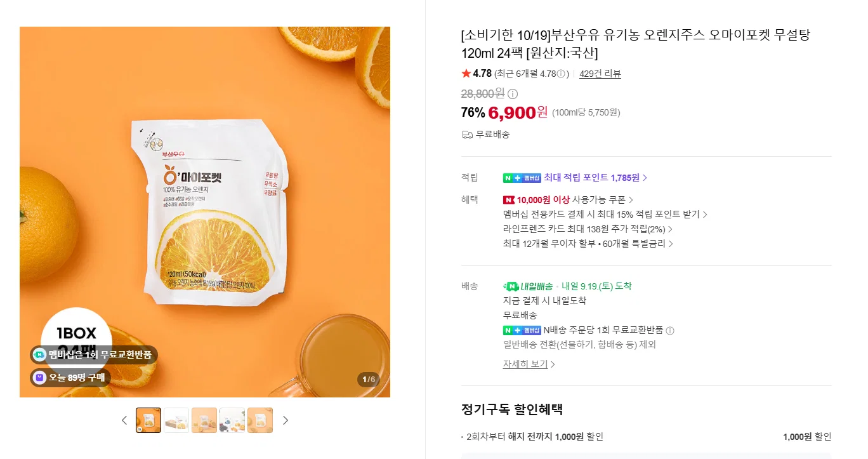Select the last orange product thumbnail
868x459 pixels.
coord(260,420)
